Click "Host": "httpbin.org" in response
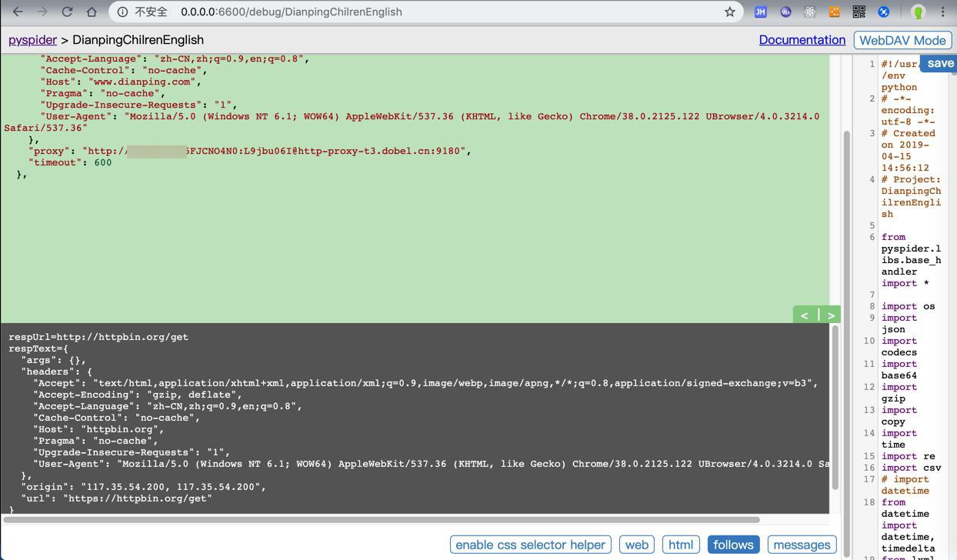957x560 pixels. 98,429
